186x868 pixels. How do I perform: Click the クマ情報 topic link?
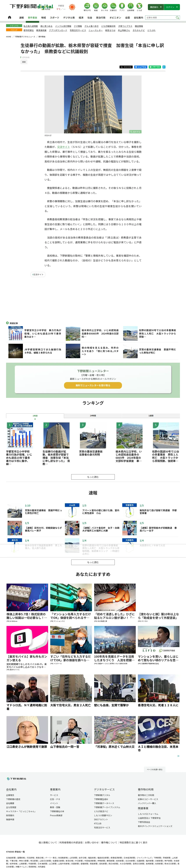[78, 26]
